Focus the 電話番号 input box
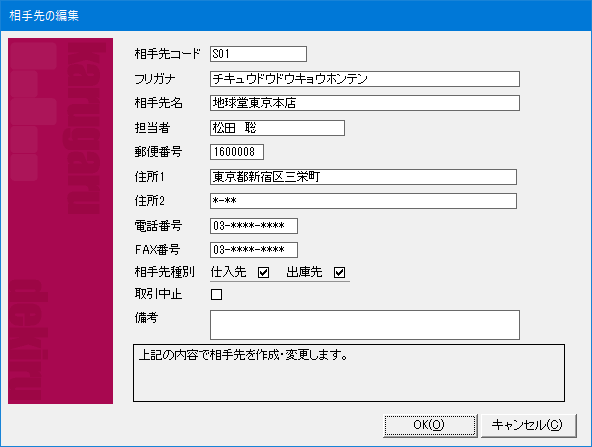592x447 pixels. click(254, 226)
